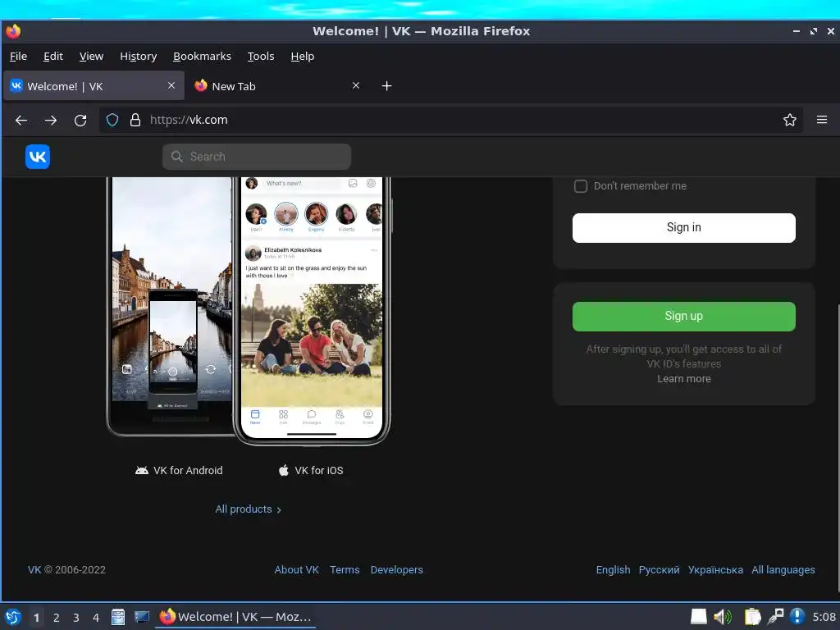The image size is (840, 630).
Task: Click into the VK Search field
Action: point(257,157)
